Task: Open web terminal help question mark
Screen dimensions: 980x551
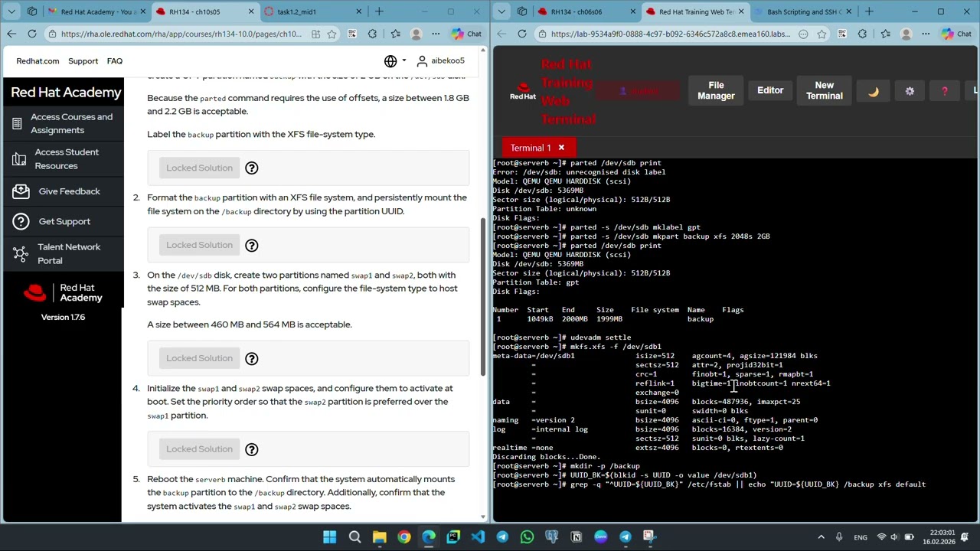Action: pyautogui.click(x=945, y=91)
